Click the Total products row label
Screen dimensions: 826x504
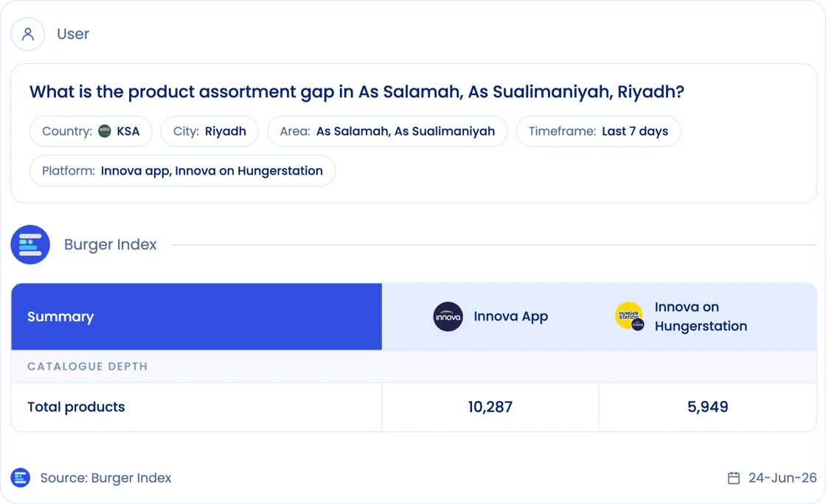click(x=77, y=407)
